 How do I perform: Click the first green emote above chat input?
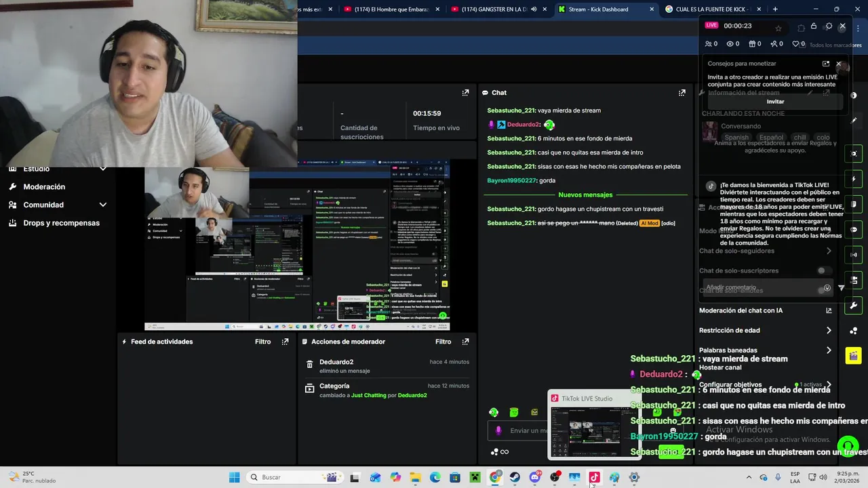tap(494, 412)
